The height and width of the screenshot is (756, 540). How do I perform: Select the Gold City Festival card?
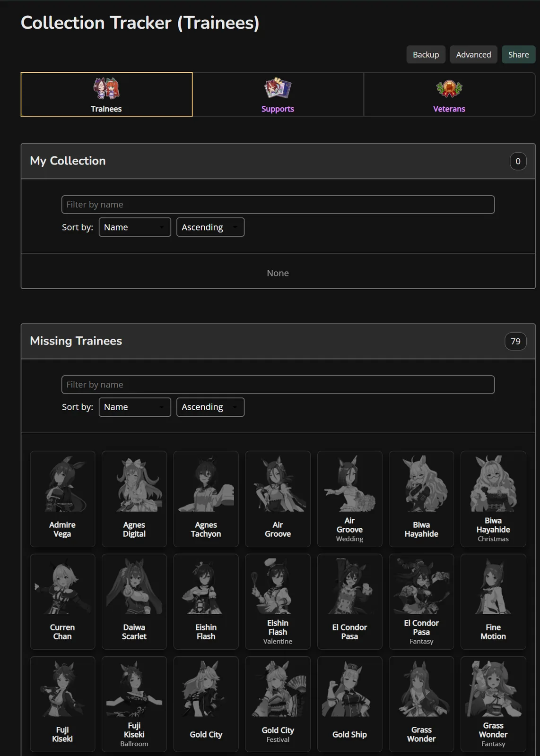pyautogui.click(x=278, y=704)
